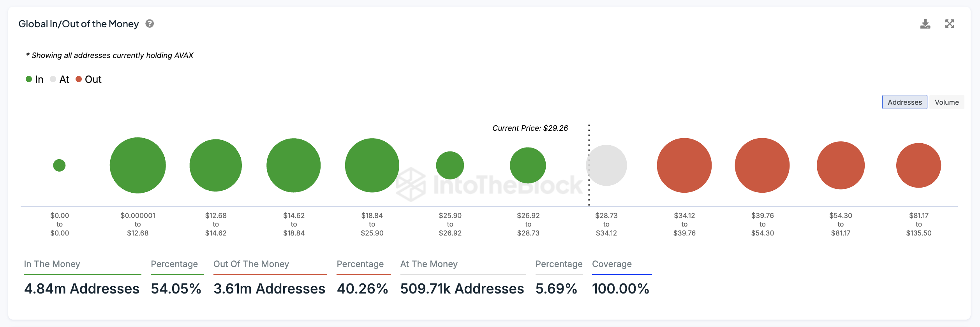Toggle the green In legend item
The image size is (980, 327).
tap(35, 79)
